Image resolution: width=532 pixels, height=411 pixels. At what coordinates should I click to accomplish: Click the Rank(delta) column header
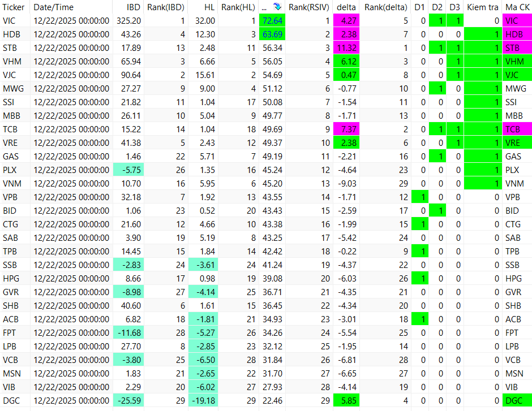(386, 7)
